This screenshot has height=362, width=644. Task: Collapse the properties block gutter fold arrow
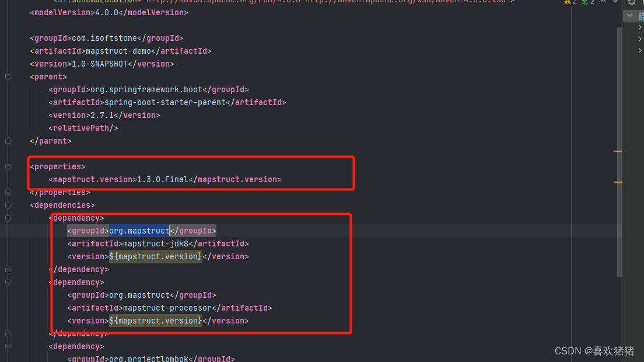(x=7, y=166)
